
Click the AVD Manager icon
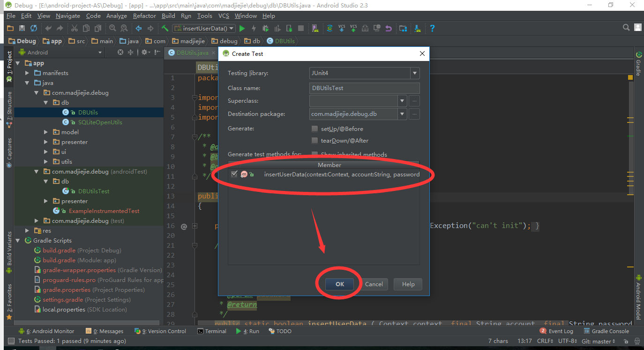(315, 28)
